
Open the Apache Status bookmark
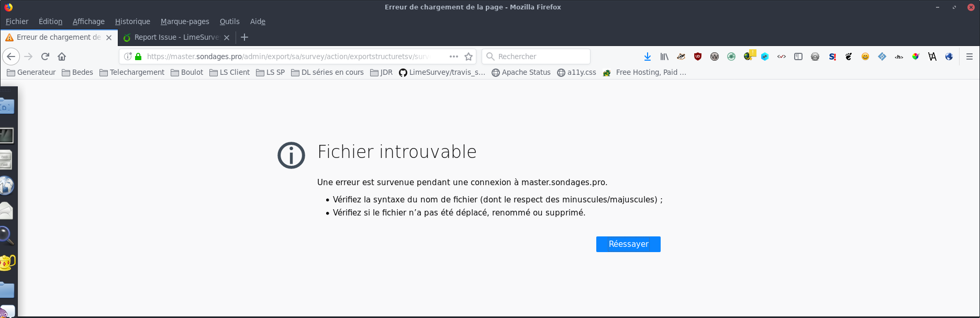pyautogui.click(x=521, y=73)
